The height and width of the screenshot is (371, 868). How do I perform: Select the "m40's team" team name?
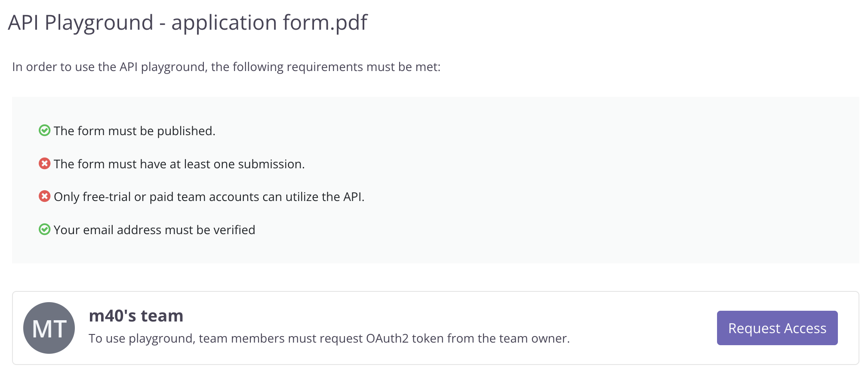click(x=136, y=316)
